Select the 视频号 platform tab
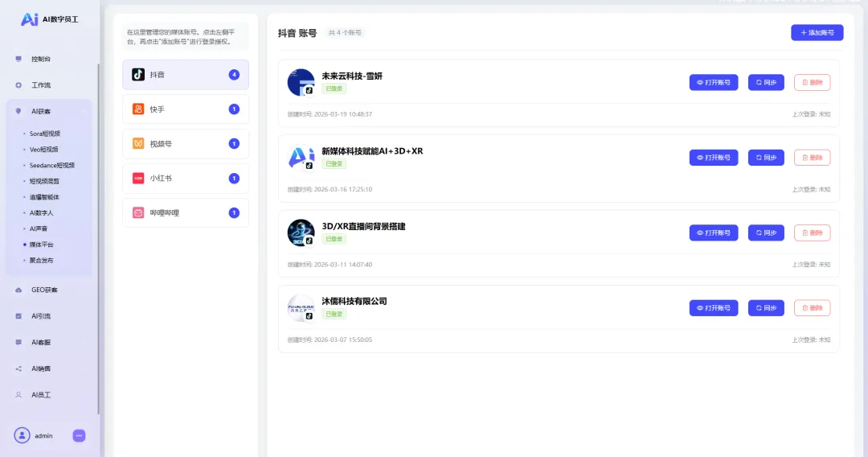Screen dimensions: 868x457 186,143
